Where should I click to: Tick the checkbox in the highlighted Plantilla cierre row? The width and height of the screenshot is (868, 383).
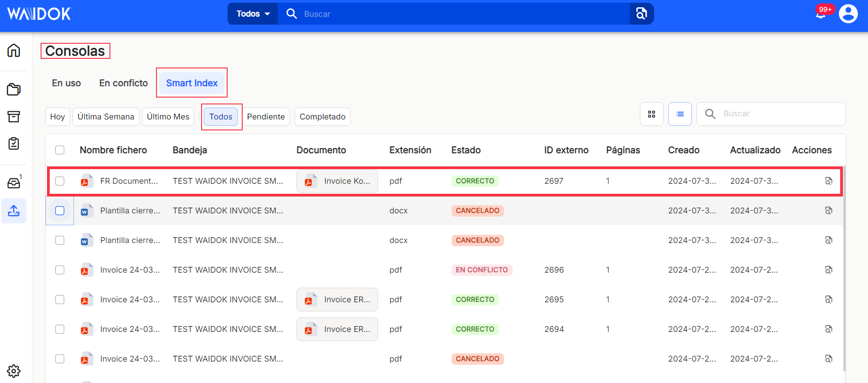coord(60,211)
